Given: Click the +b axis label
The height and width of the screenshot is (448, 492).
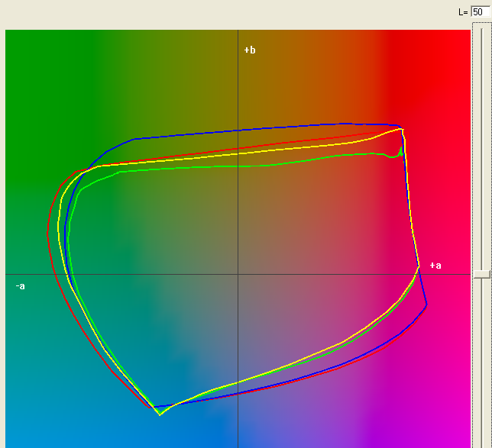Looking at the screenshot, I should 250,50.
